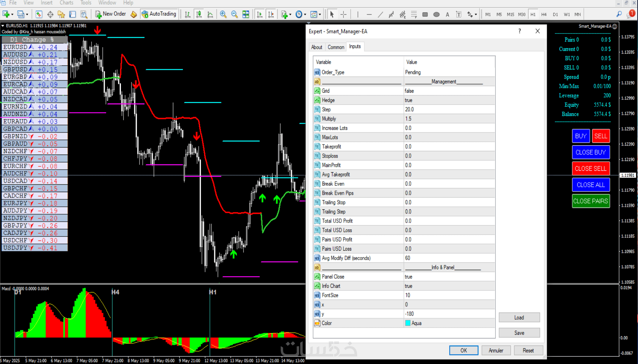Zoom in on the chart
Screen dimensions: 638x364
[223, 14]
